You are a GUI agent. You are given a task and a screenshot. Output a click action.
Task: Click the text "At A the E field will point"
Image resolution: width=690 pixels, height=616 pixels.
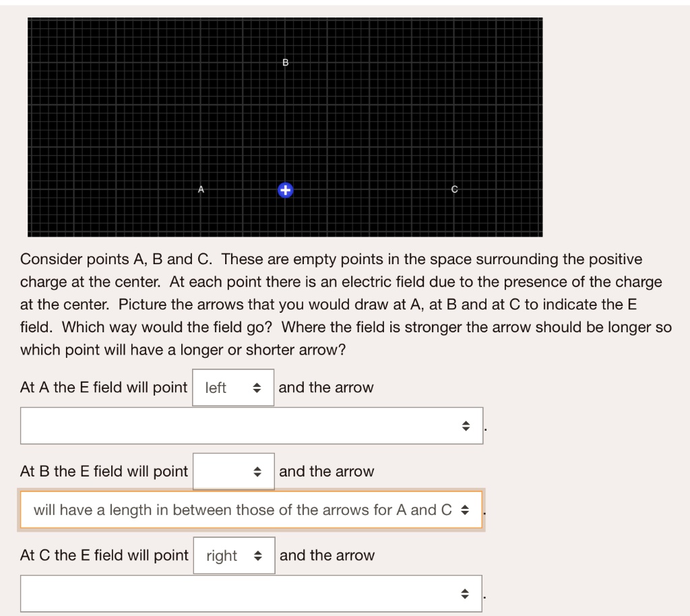[x=103, y=388]
